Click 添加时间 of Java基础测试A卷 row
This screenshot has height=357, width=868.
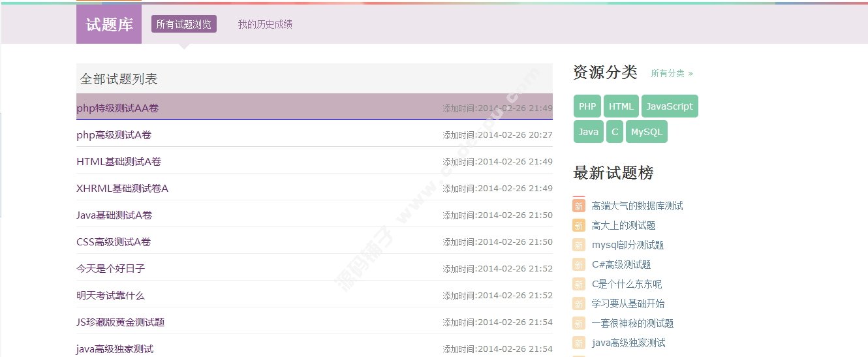point(497,215)
